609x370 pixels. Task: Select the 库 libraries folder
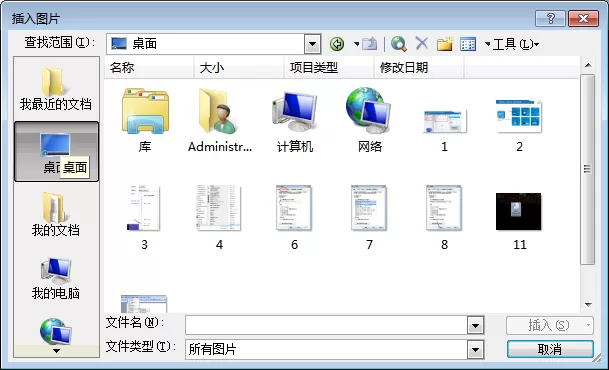click(145, 120)
